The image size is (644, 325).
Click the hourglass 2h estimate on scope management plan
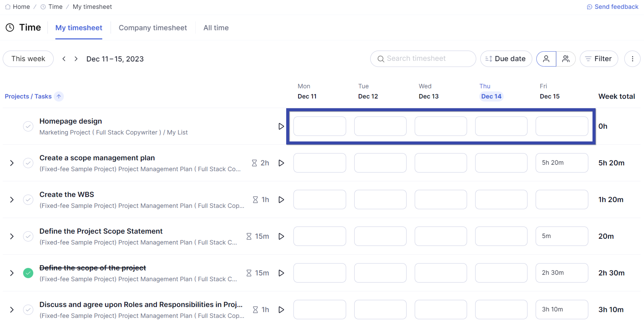(x=260, y=163)
